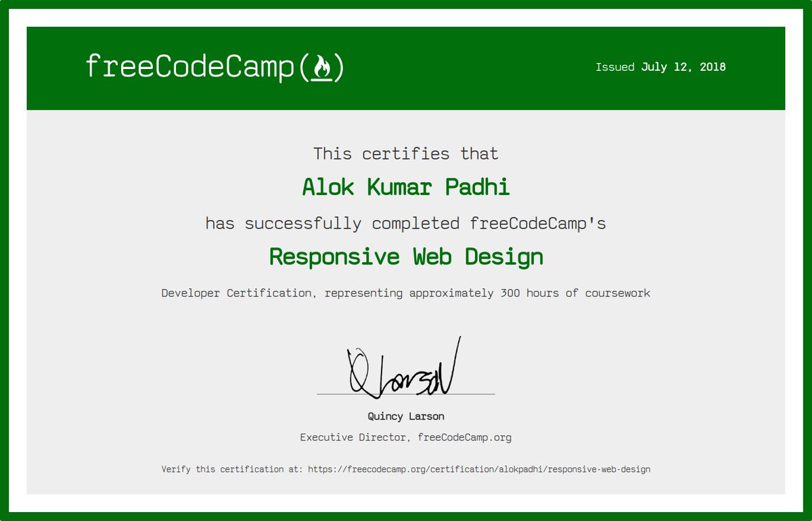Screen dimensions: 812x521
Task: Click the Developer Certification 300 hours line
Action: 406,294
